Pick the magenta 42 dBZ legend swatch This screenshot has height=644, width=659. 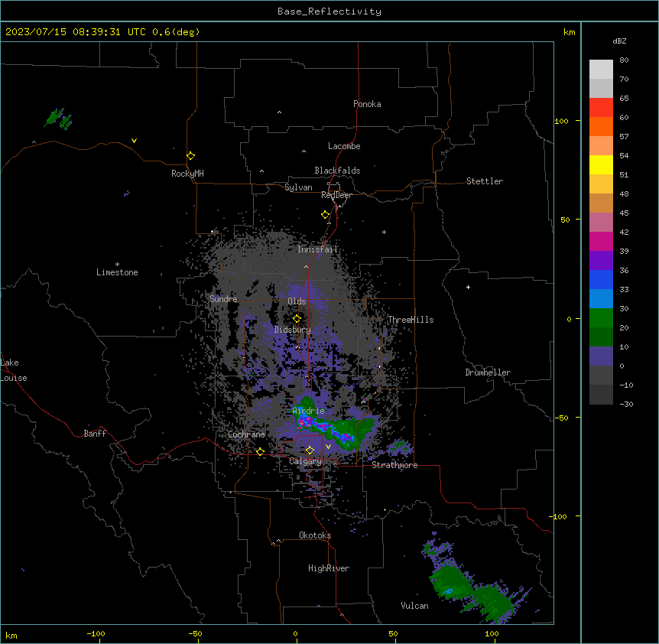pyautogui.click(x=601, y=241)
